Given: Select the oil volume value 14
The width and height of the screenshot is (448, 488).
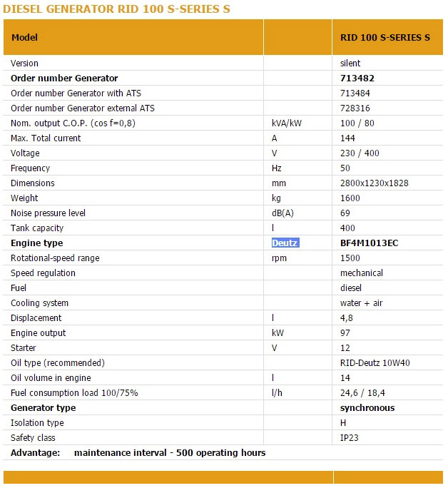Looking at the screenshot, I should [345, 378].
